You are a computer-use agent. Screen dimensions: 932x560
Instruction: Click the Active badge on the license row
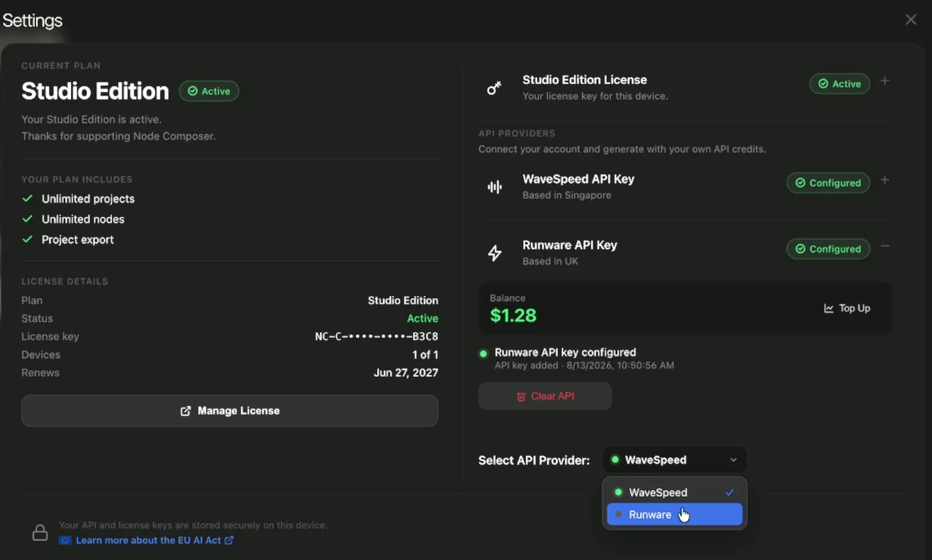click(x=839, y=84)
